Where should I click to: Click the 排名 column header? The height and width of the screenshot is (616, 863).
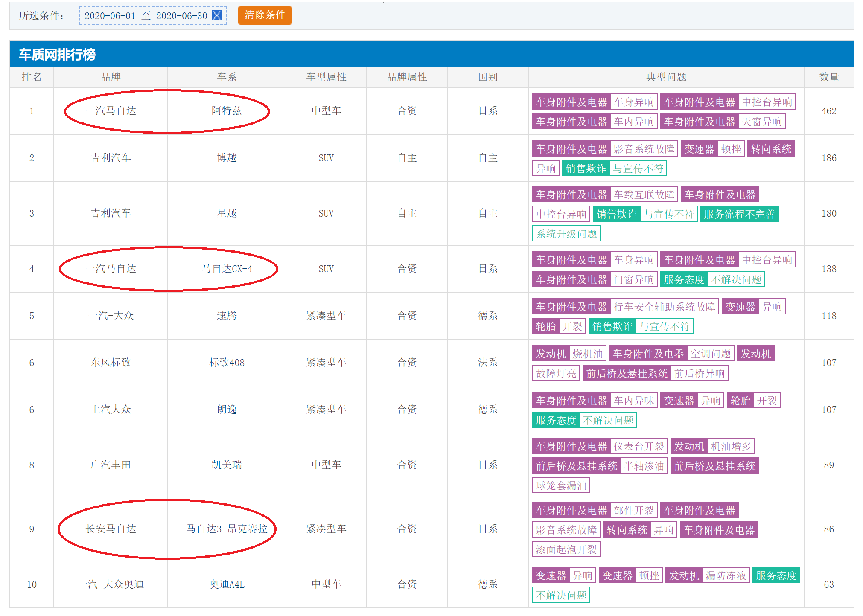tap(32, 77)
